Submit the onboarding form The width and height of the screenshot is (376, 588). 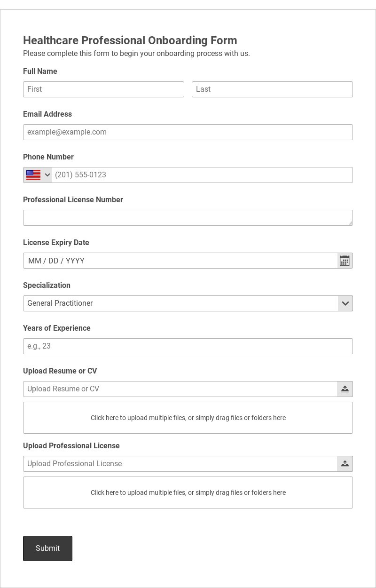click(47, 548)
